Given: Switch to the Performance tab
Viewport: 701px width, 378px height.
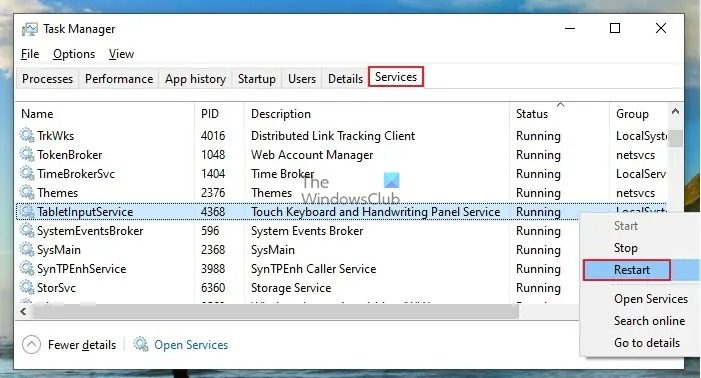Looking at the screenshot, I should [119, 79].
